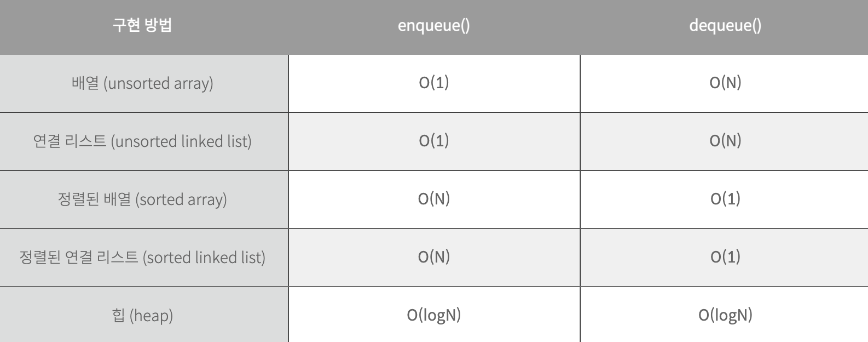The image size is (868, 342).
Task: Click dequeue O(N) for unsorted linked list
Action: tap(724, 141)
